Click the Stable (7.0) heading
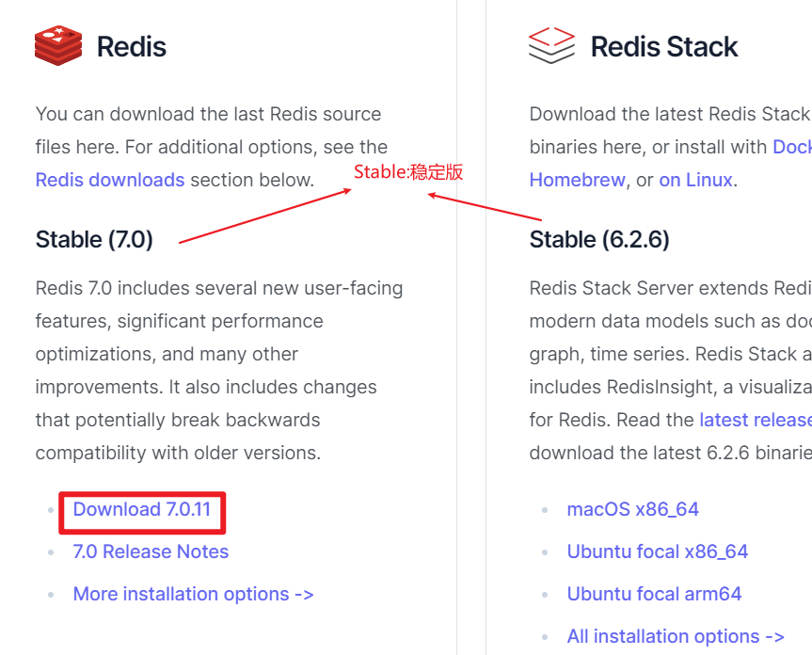Screen dimensions: 812x655 point(94,240)
